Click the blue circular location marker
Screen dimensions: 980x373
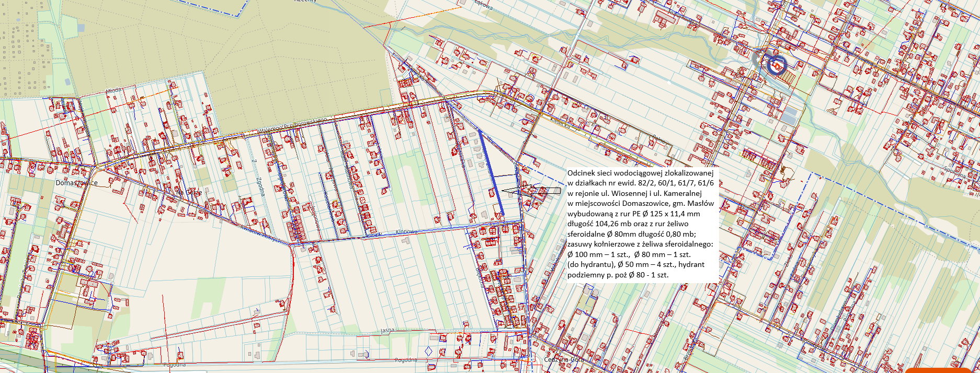click(777, 65)
